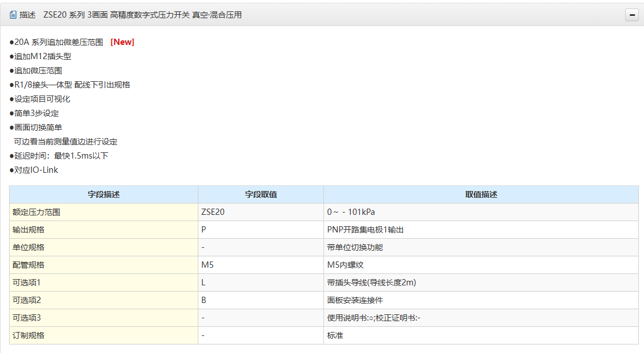Click the 取值描述 column header
This screenshot has width=644, height=353.
(481, 194)
